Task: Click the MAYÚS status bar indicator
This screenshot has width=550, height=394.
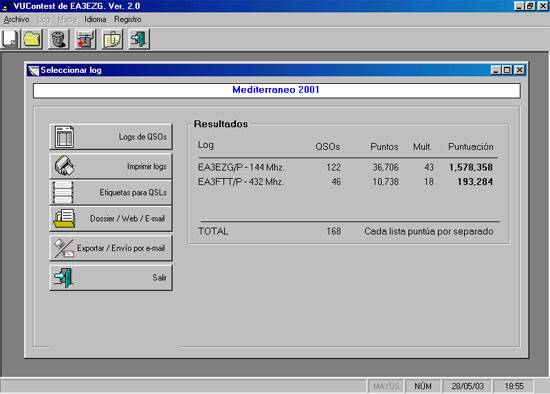Action: pyautogui.click(x=386, y=386)
